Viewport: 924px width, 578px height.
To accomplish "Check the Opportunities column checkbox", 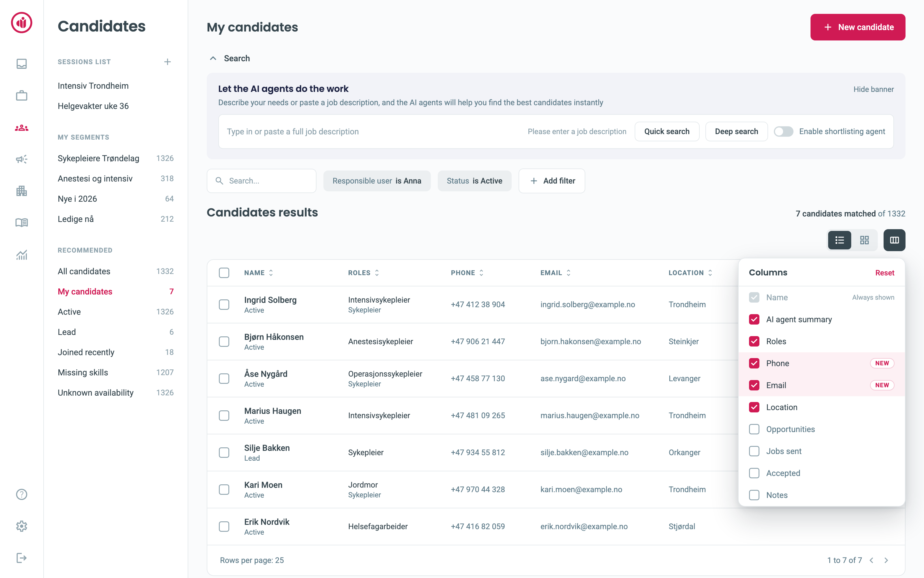I will click(x=754, y=429).
